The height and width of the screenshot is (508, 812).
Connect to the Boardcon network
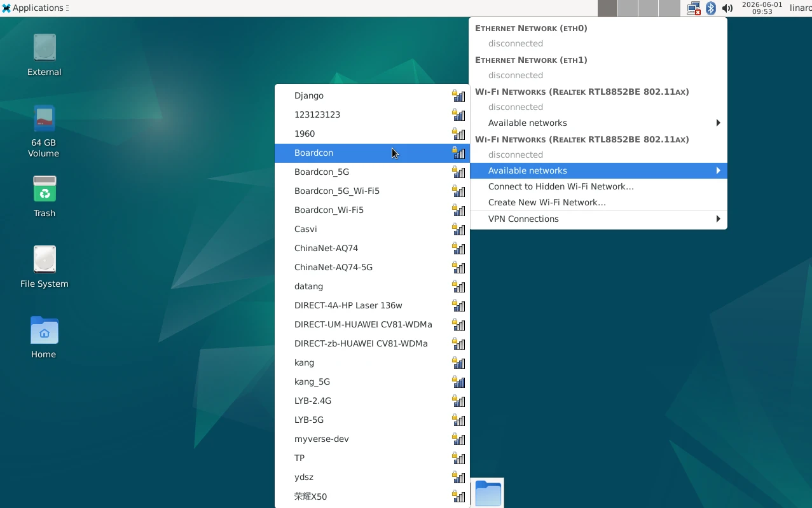372,153
